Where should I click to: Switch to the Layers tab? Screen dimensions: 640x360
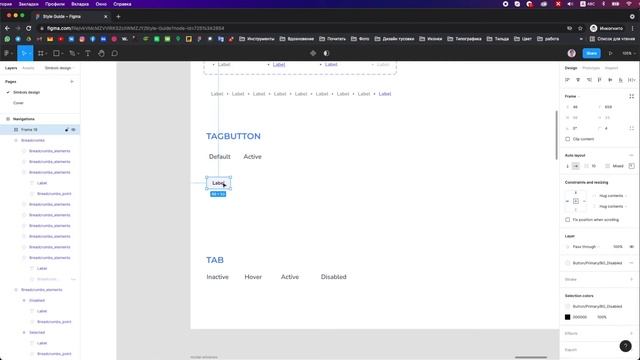[x=11, y=68]
